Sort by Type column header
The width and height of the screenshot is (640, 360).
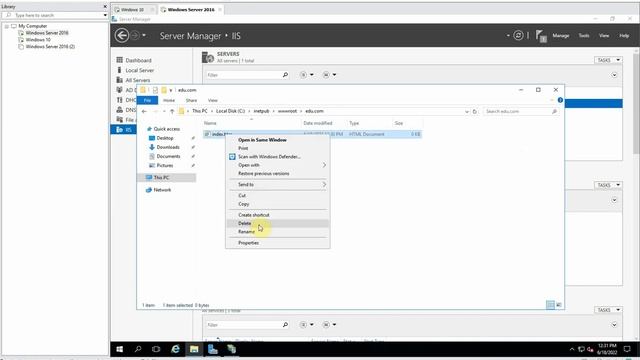[354, 123]
